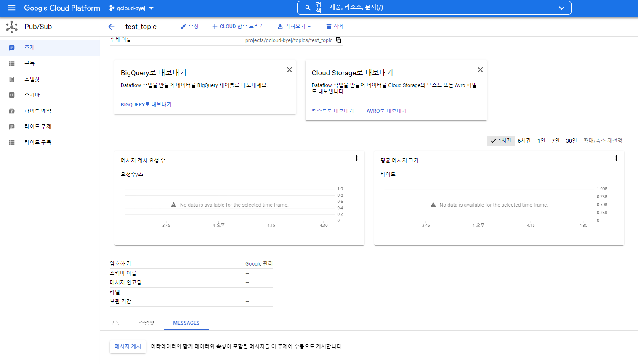Open the gcloud-byej project selector
Viewport: 638px width, 364px height.
131,8
